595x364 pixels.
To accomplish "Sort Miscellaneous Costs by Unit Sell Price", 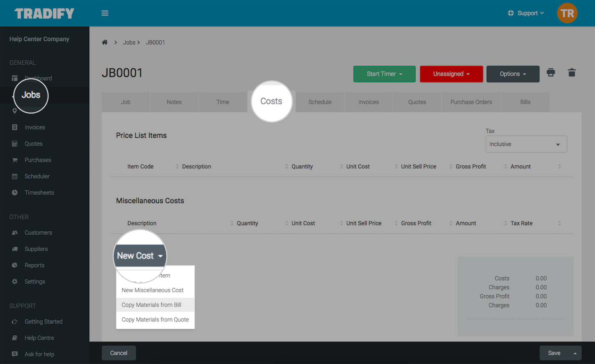I will 364,223.
